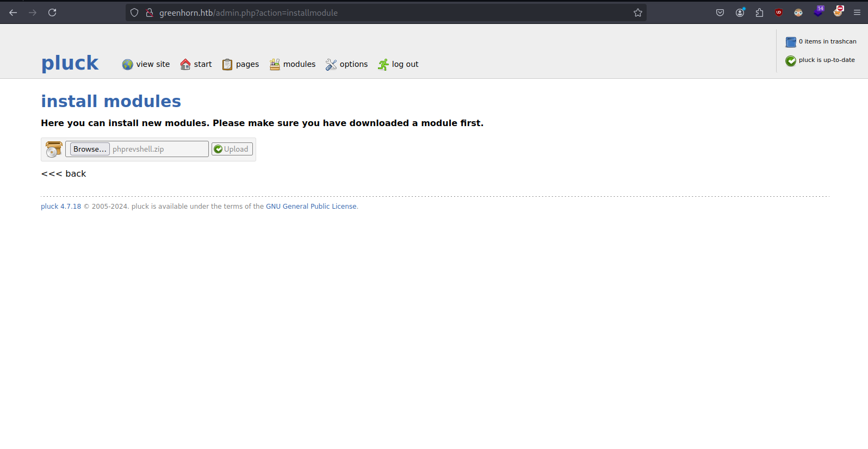Screen dimensions: 868x449
Task: Log out of pluck admin
Action: (x=405, y=64)
